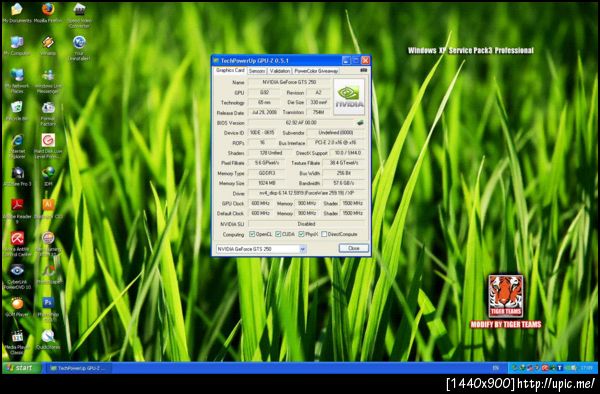Open Media Player Classic shortcut
The width and height of the screenshot is (600, 394).
tap(17, 343)
